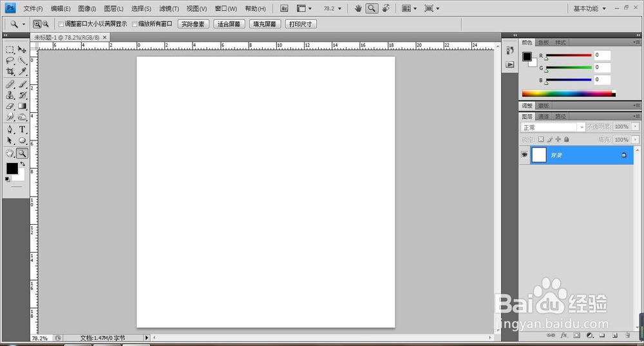Click the 适合屏幕 button
The width and height of the screenshot is (644, 346).
tap(229, 24)
